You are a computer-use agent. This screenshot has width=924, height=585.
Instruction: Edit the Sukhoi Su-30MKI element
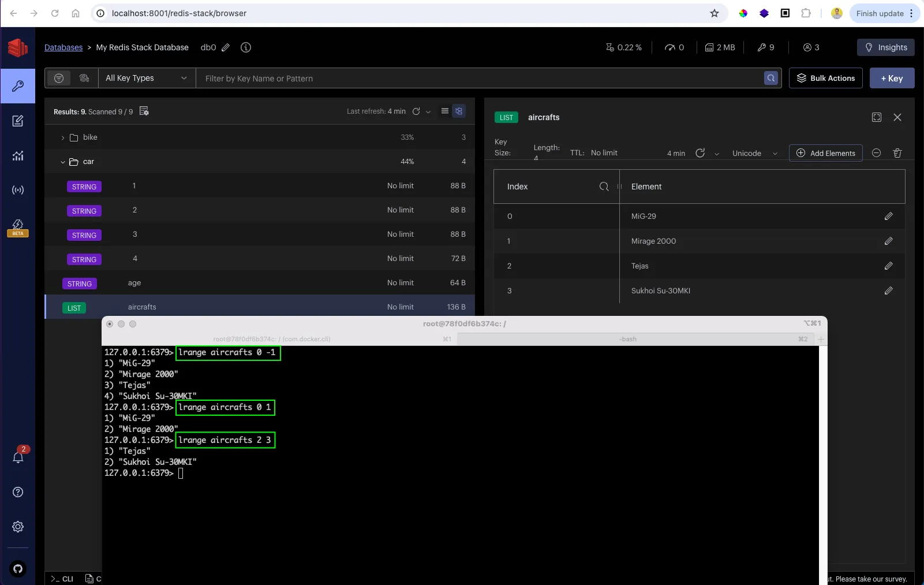click(889, 290)
